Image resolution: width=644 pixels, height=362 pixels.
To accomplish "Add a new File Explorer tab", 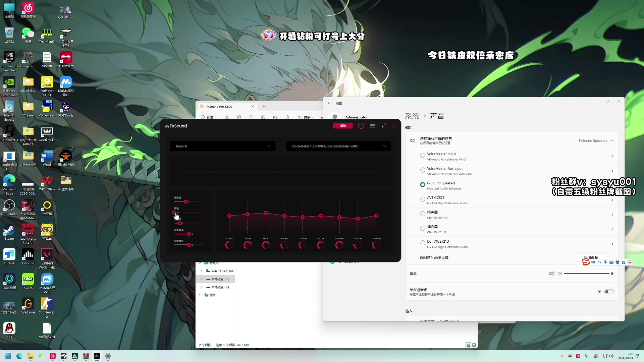I will (x=264, y=107).
